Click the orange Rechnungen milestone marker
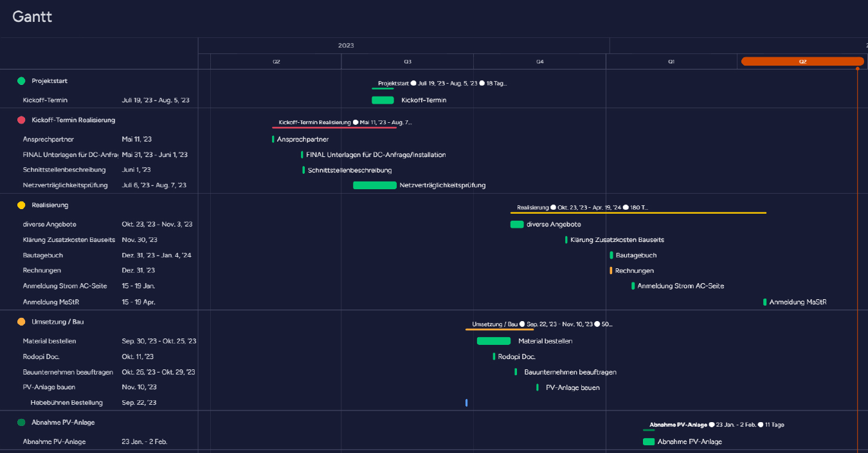The height and width of the screenshot is (453, 868). pos(611,271)
